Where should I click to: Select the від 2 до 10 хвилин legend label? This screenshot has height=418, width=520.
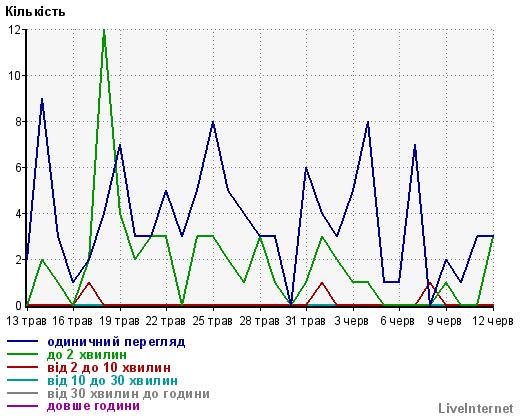[x=109, y=367]
